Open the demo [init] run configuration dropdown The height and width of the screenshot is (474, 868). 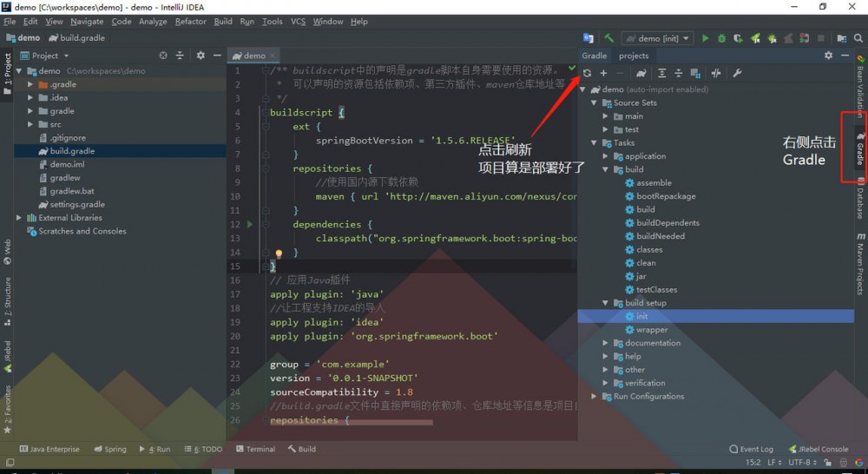[658, 38]
